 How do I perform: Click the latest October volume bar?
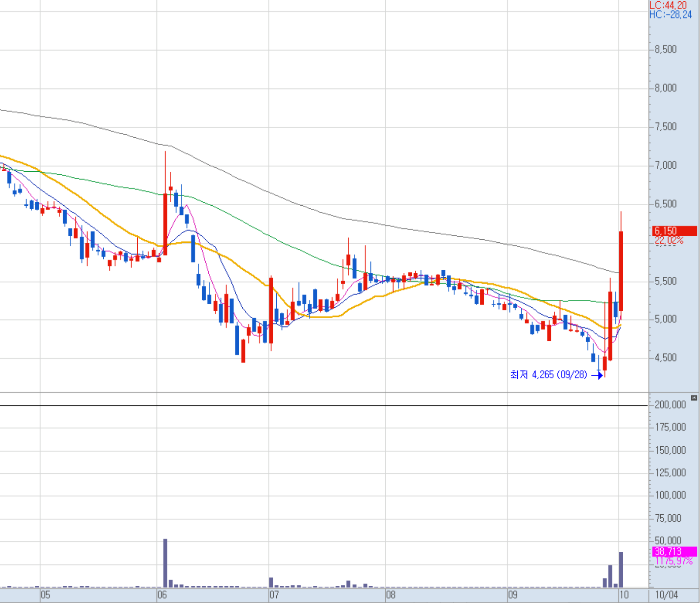tap(621, 569)
